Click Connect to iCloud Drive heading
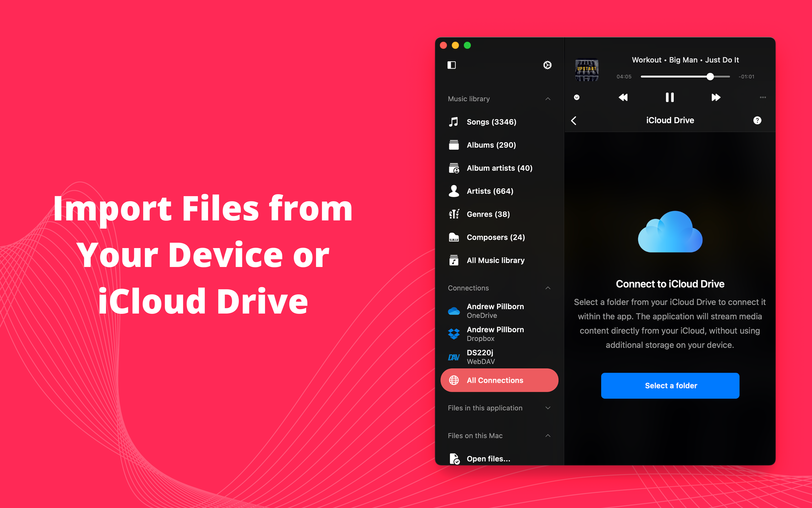Image resolution: width=812 pixels, height=508 pixels. point(670,284)
